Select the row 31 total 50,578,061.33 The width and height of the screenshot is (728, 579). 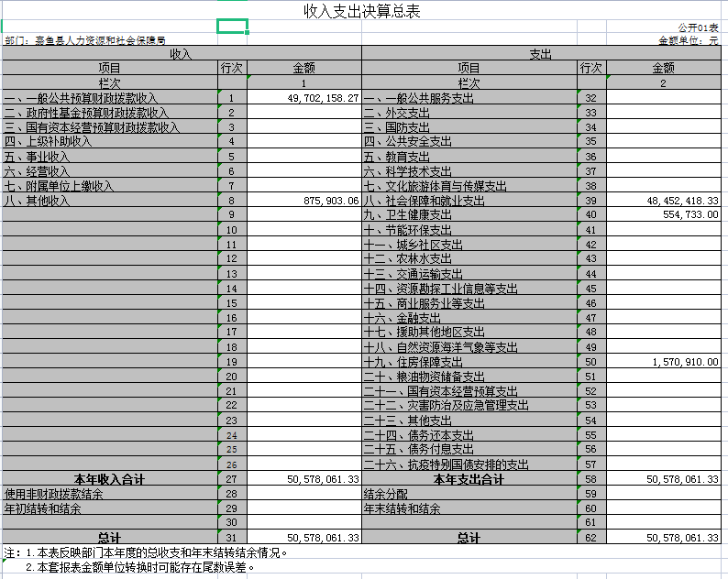coord(304,538)
